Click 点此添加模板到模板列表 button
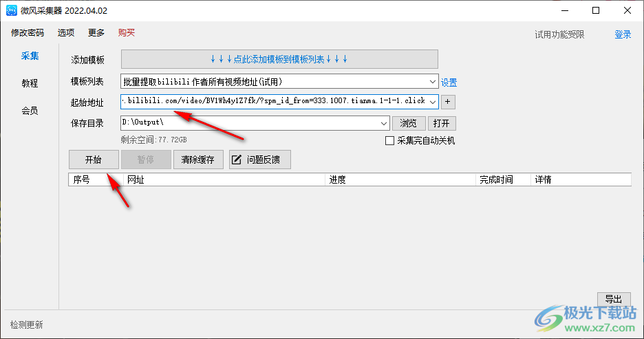Image resolution: width=644 pixels, height=339 pixels. pyautogui.click(x=279, y=60)
